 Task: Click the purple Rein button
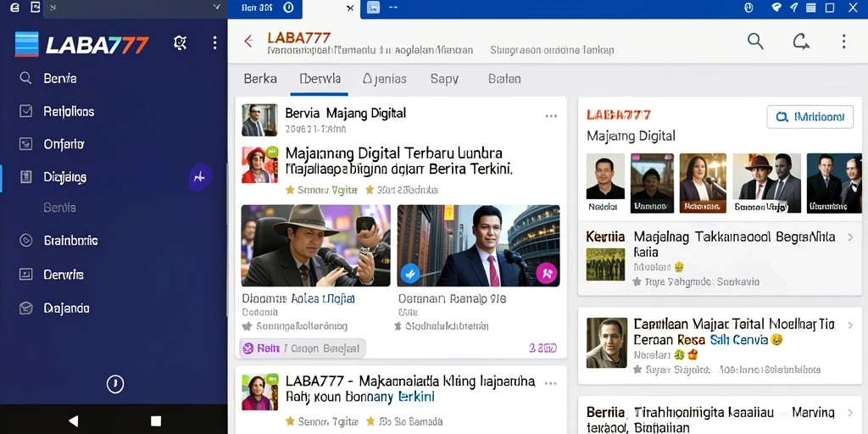(303, 348)
